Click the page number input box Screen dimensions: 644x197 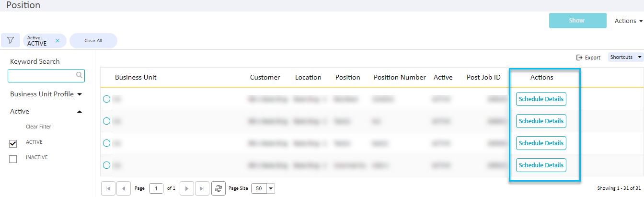point(156,188)
